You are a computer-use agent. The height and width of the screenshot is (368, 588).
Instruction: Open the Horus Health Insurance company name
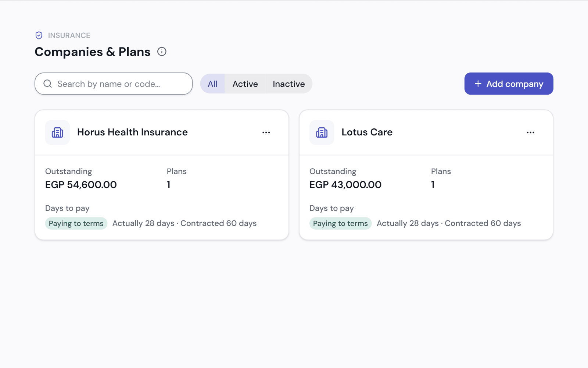tap(132, 132)
